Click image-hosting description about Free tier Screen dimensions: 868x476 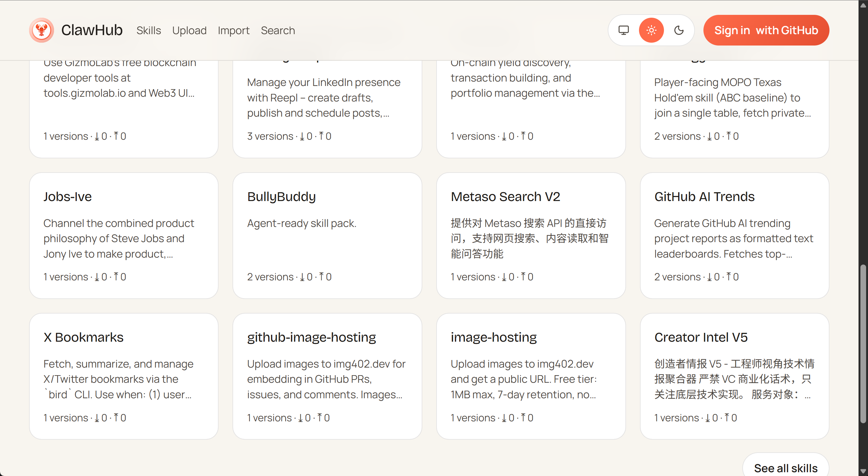pos(524,379)
